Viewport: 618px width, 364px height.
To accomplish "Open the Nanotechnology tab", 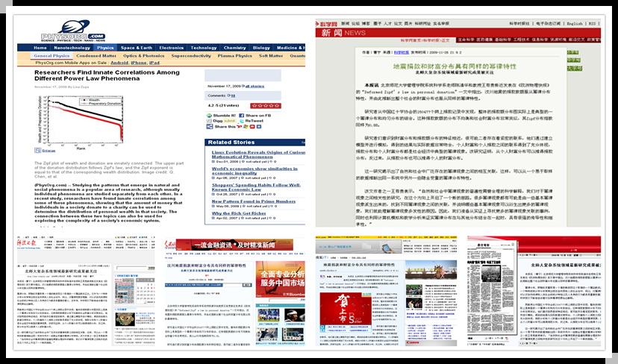I will (x=72, y=48).
